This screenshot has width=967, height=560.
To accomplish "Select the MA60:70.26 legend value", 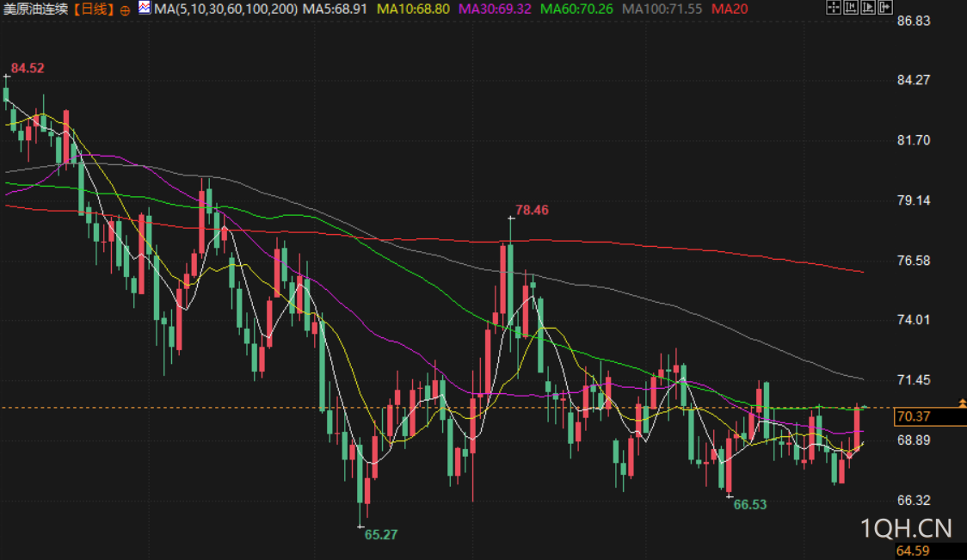I will [576, 9].
